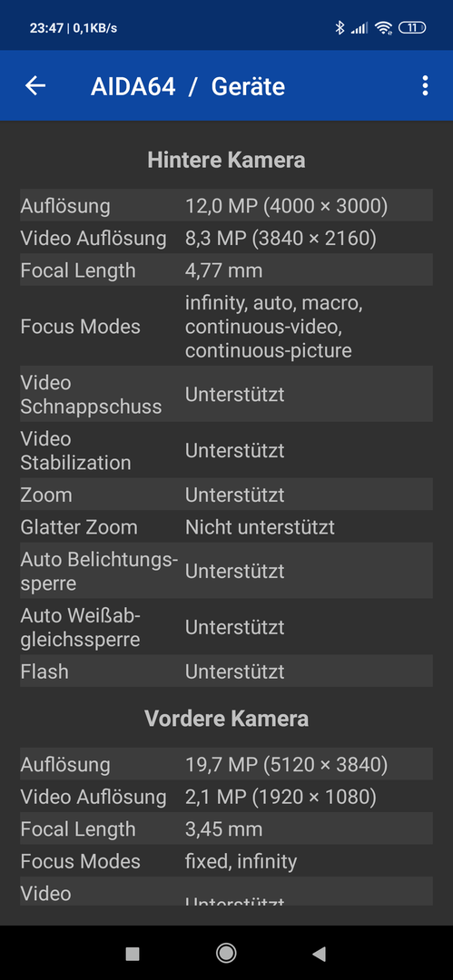Tap the battery indicator showing 11
Viewport: 453px width, 980px height.
412,27
